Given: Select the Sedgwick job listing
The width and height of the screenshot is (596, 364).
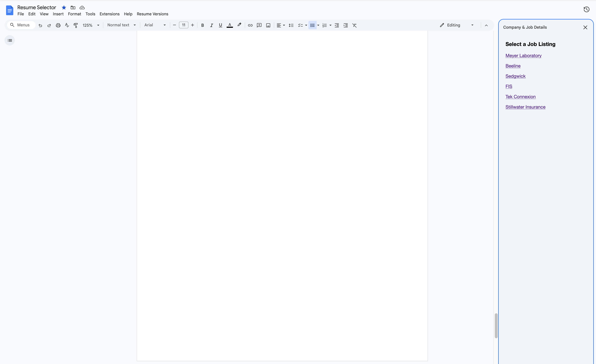Looking at the screenshot, I should pos(515,76).
